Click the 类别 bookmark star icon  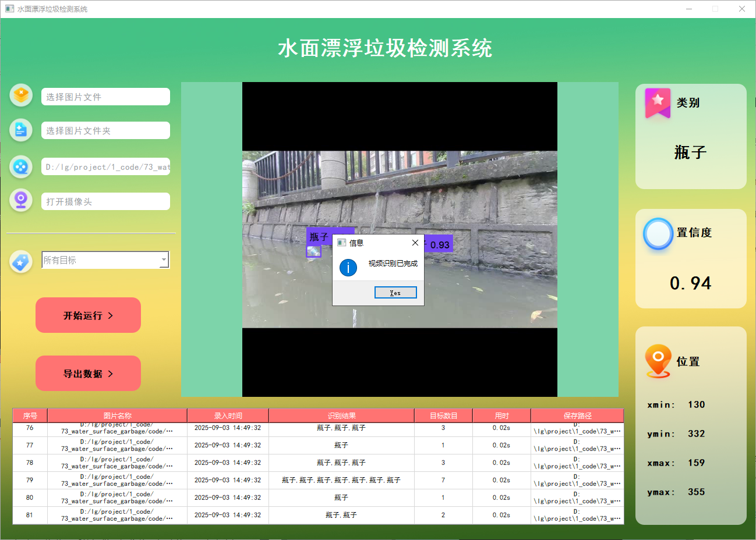[x=658, y=103]
